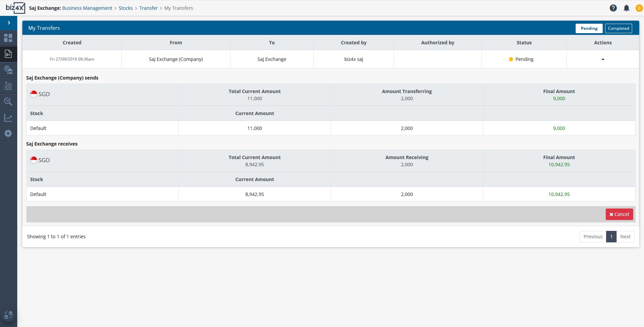This screenshot has height=327, width=644.
Task: Click the SGD flag icon in receives section
Action: pos(34,160)
